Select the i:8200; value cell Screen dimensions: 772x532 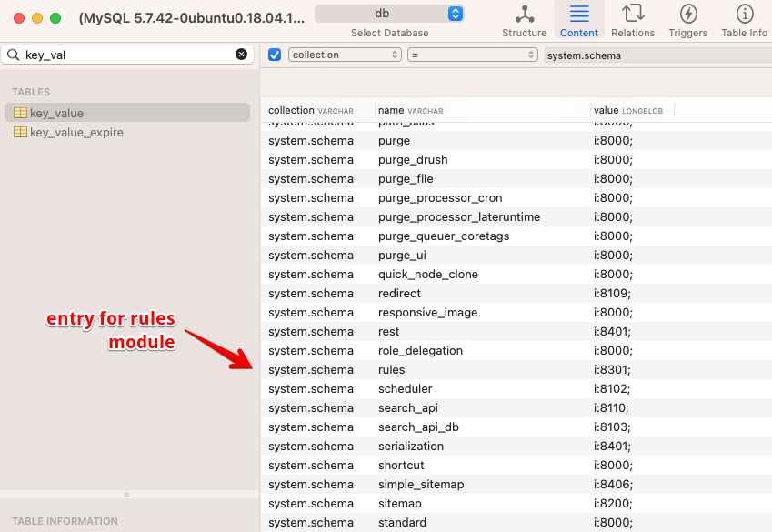click(613, 504)
